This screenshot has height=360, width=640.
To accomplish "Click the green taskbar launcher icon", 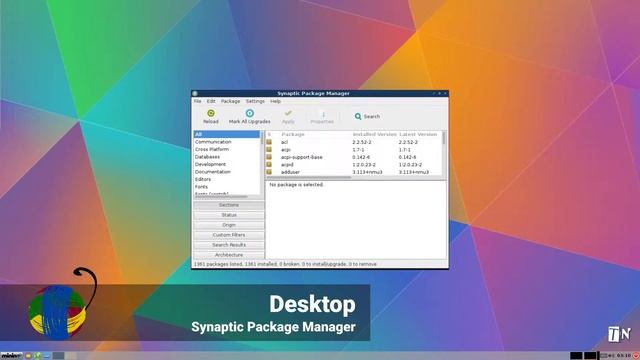I will [x=37, y=356].
